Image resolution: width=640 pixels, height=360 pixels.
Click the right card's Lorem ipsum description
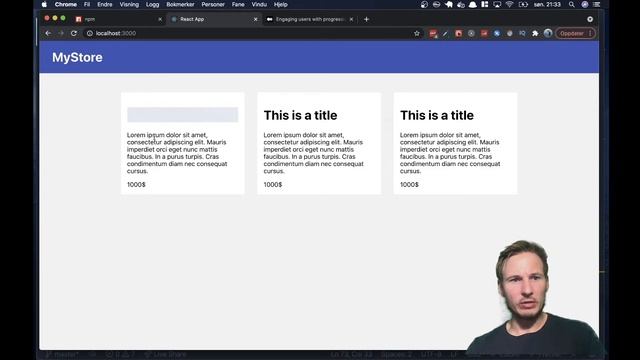(450, 153)
